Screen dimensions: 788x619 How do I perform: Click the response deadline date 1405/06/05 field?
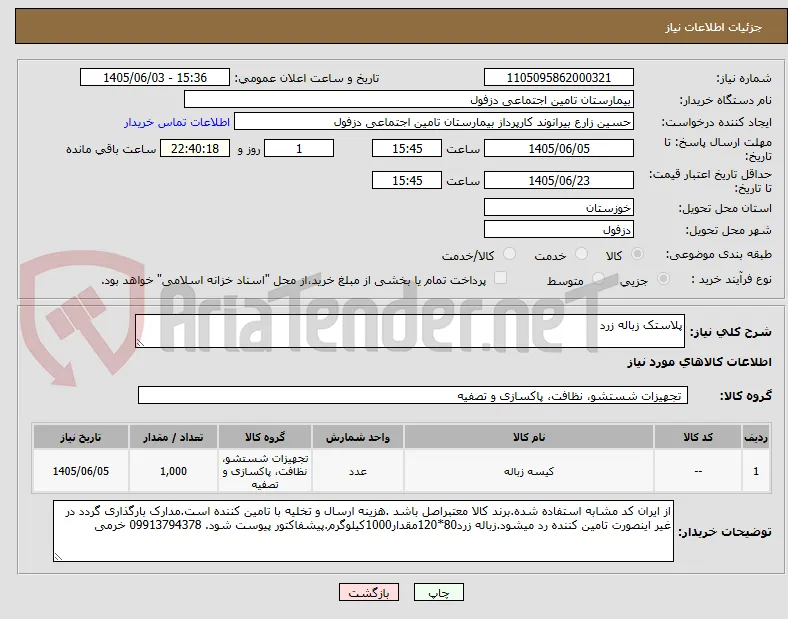pyautogui.click(x=559, y=149)
